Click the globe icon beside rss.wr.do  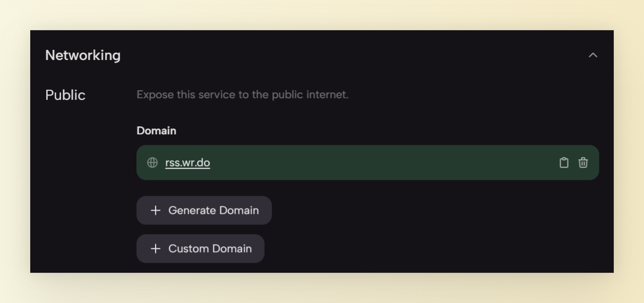click(x=152, y=163)
